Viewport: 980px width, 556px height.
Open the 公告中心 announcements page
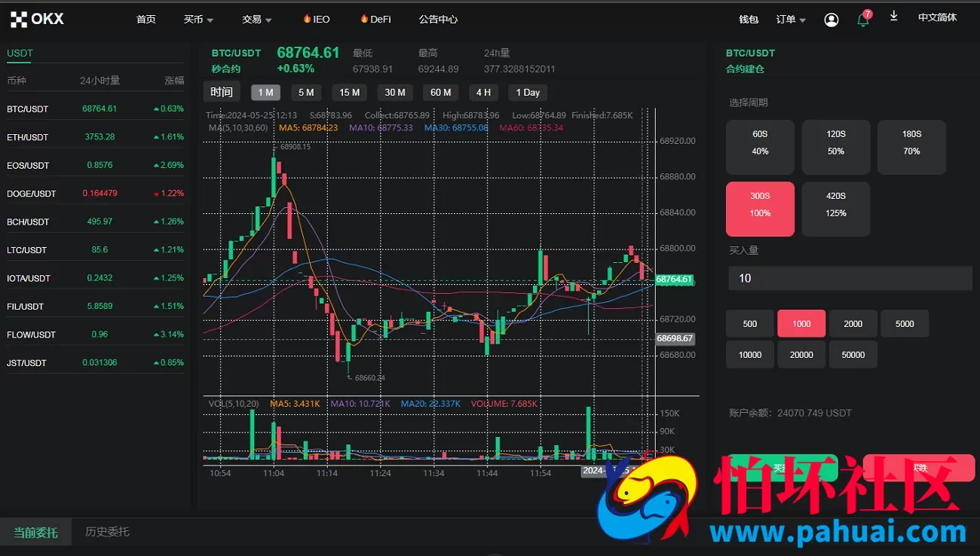[438, 20]
